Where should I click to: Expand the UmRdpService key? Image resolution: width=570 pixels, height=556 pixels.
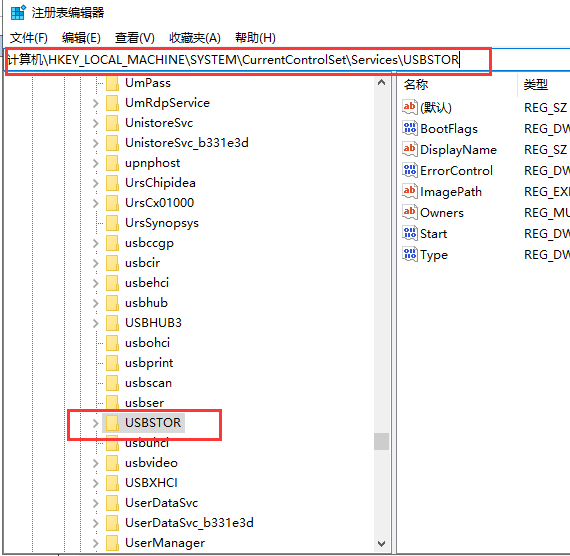[96, 103]
